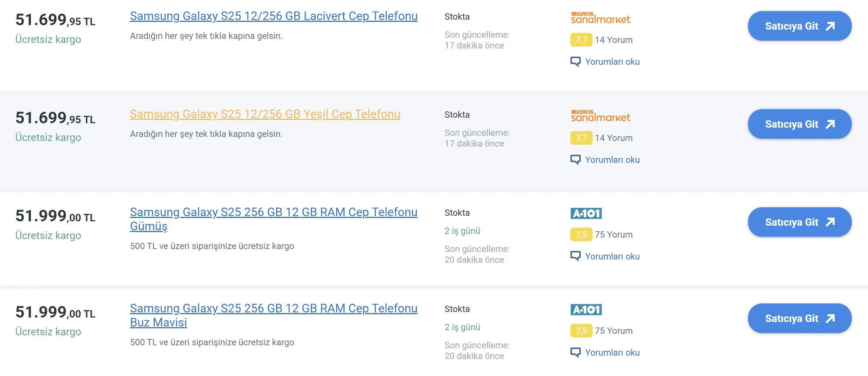Go to seller for the Gümüş phone
The width and height of the screenshot is (868, 376).
(x=799, y=222)
